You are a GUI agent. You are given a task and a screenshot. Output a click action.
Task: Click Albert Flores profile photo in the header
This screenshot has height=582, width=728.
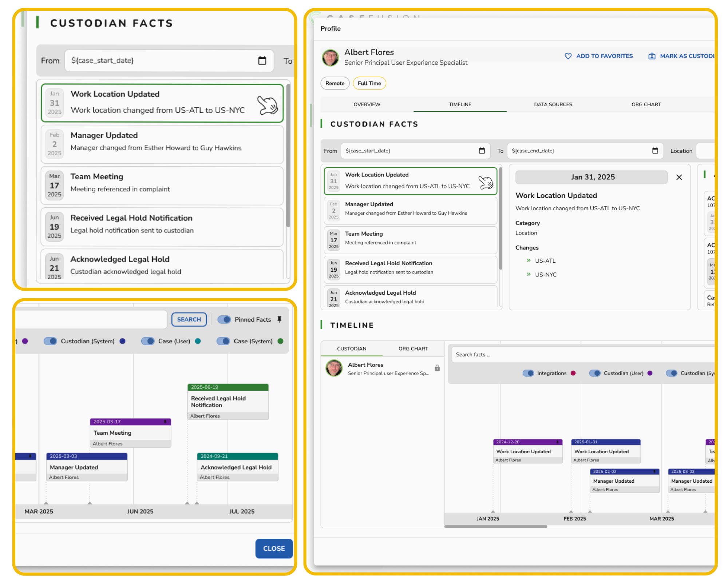[331, 57]
